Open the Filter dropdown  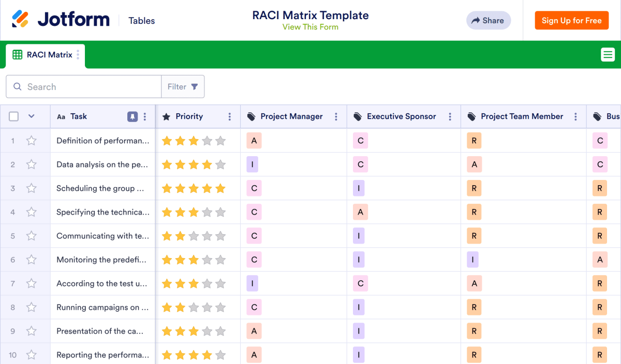pyautogui.click(x=183, y=87)
